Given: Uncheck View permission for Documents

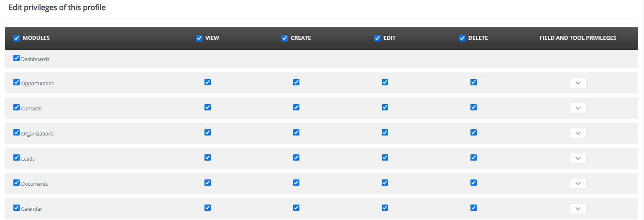Looking at the screenshot, I should (x=208, y=183).
